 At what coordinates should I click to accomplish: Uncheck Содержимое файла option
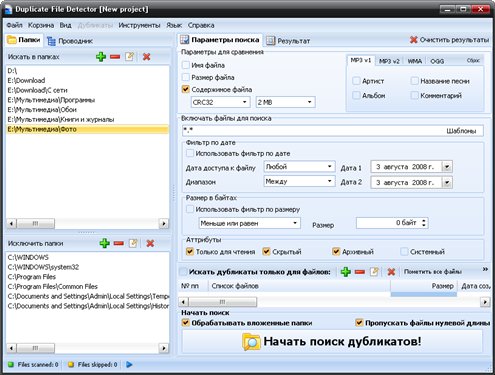[186, 89]
